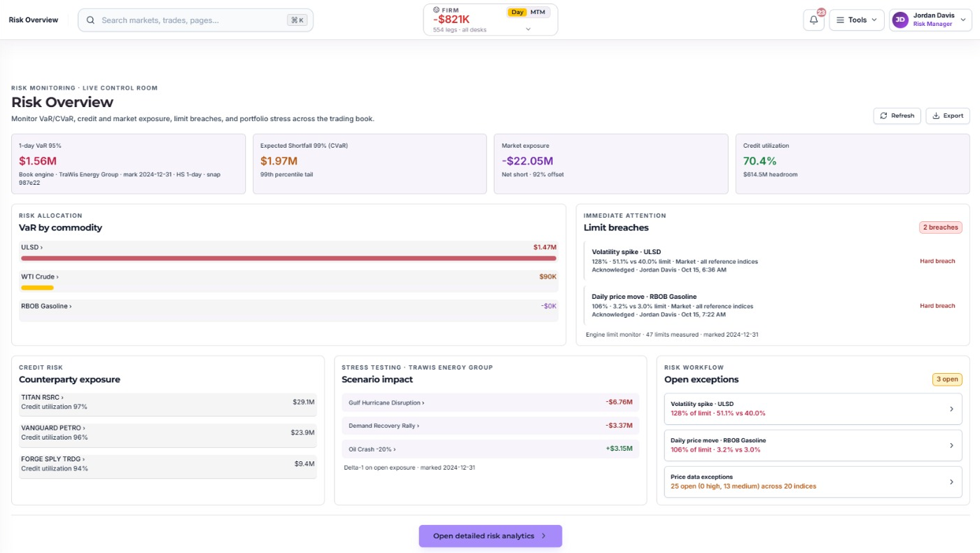Screen dimensions: 980x553
Task: Click the -$821K firm P&L value
Action: [451, 19]
